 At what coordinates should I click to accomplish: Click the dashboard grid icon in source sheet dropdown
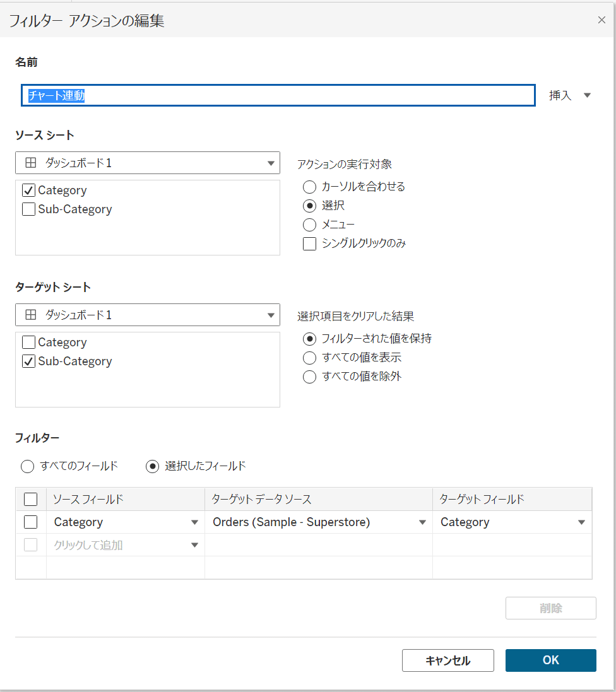coord(30,163)
